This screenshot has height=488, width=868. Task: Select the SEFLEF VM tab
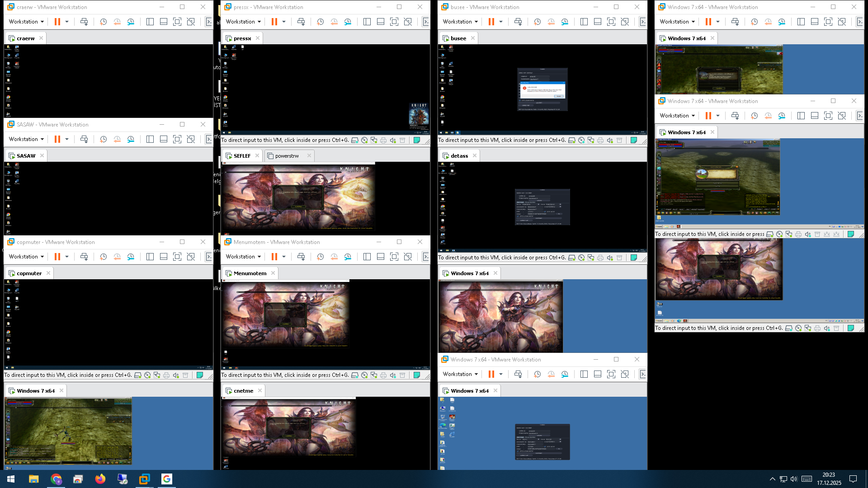coord(242,156)
